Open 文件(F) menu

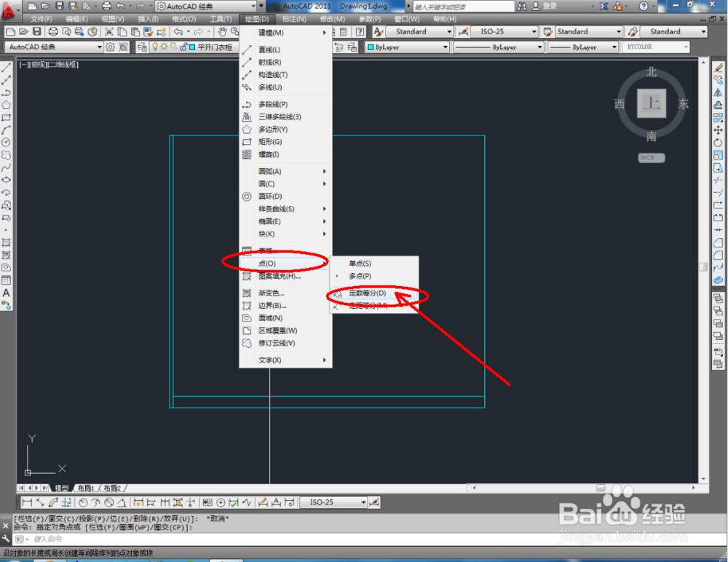(x=41, y=19)
